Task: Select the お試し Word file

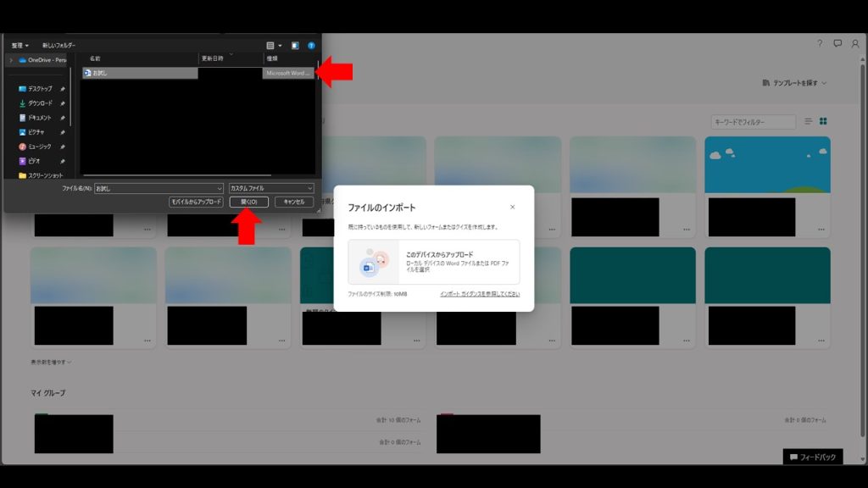Action: 101,73
